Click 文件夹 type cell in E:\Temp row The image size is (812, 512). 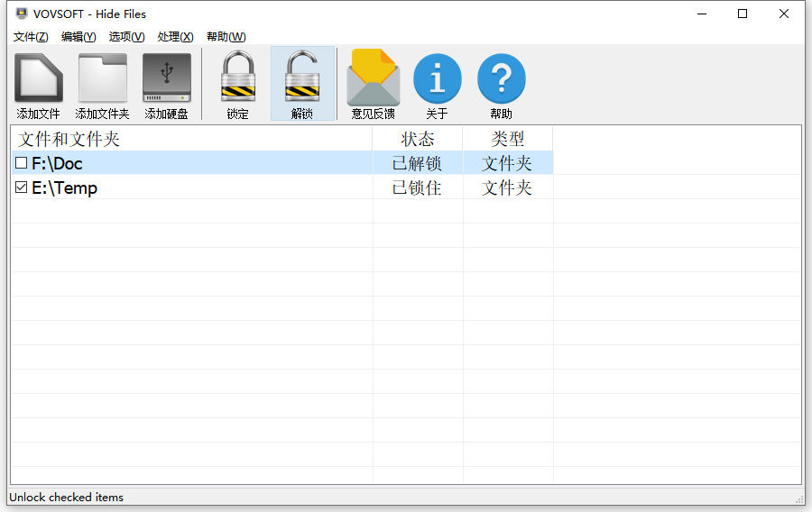pos(507,187)
